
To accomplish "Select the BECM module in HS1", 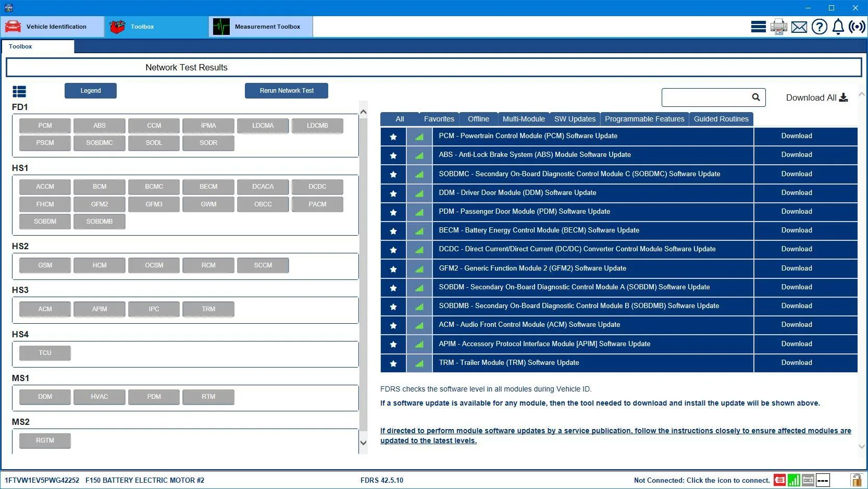I will point(208,187).
